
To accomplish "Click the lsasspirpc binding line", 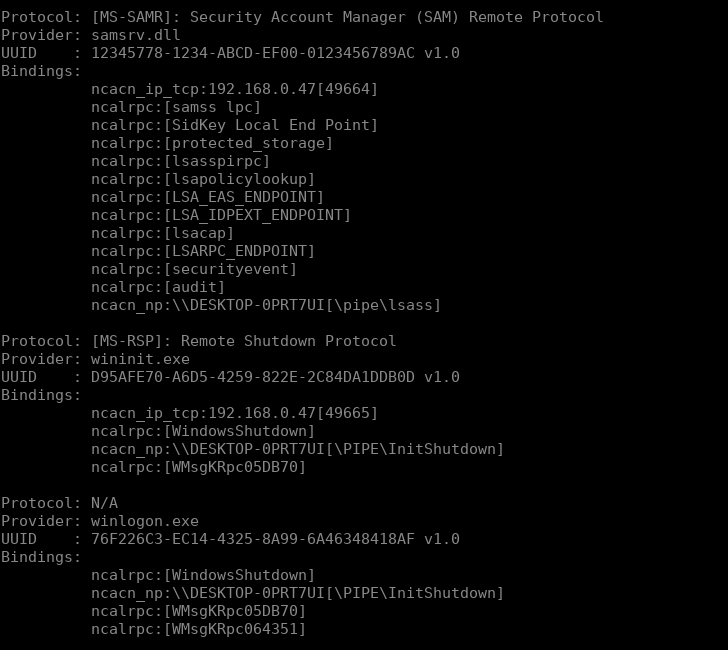I will click(x=180, y=161).
